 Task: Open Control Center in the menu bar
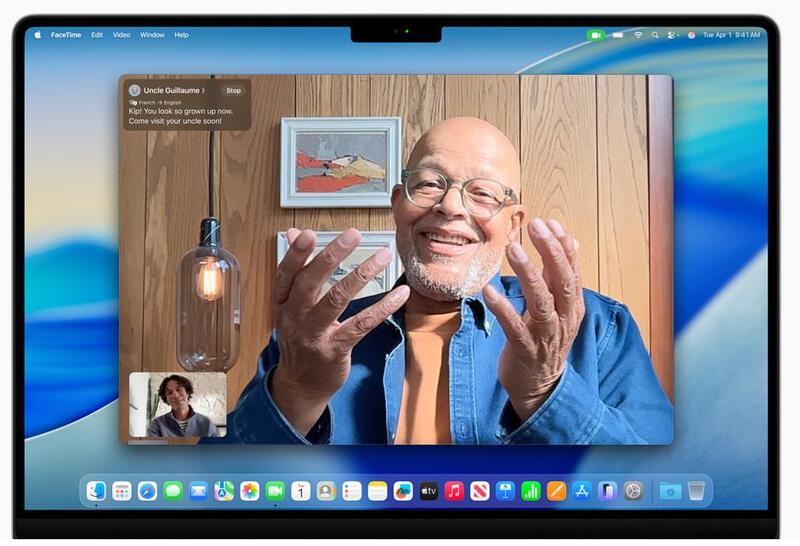[x=672, y=35]
